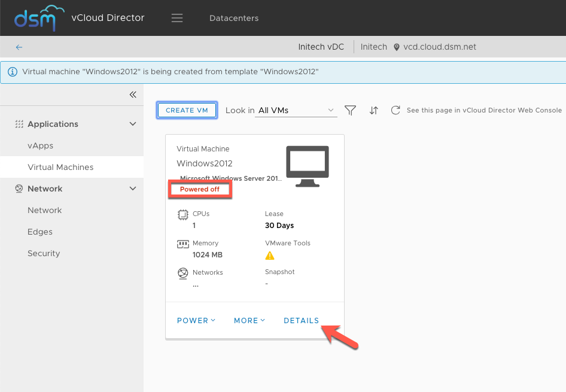
Task: Click the Powered off status text
Action: click(200, 189)
